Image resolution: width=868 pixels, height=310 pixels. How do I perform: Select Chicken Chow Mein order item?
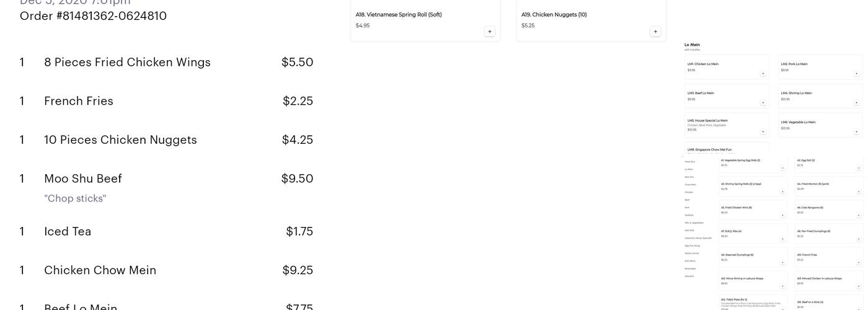pos(166,270)
